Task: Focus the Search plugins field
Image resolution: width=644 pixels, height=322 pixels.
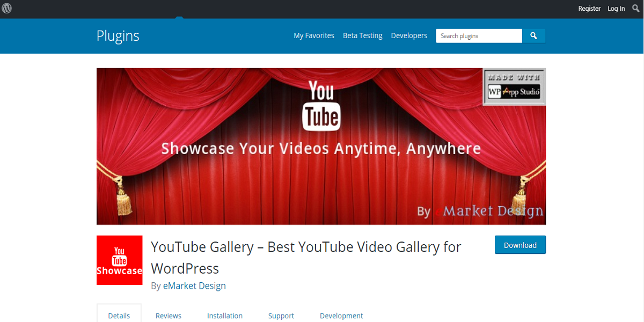Action: coord(479,36)
